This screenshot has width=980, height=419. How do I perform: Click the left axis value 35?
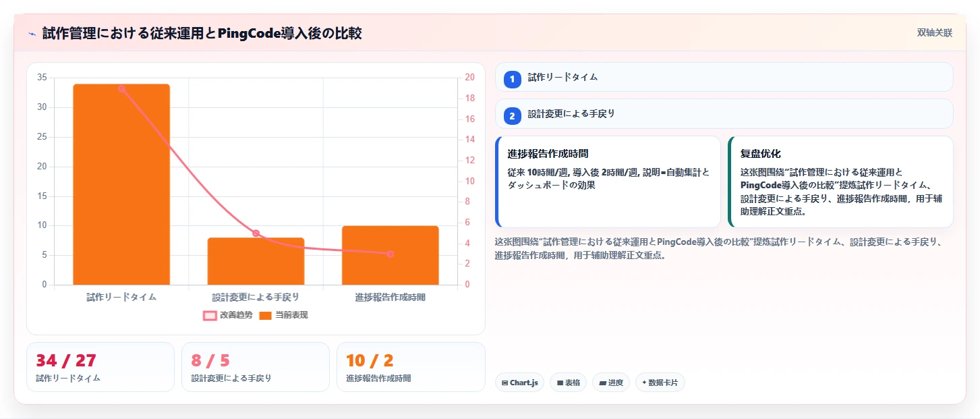pyautogui.click(x=42, y=78)
